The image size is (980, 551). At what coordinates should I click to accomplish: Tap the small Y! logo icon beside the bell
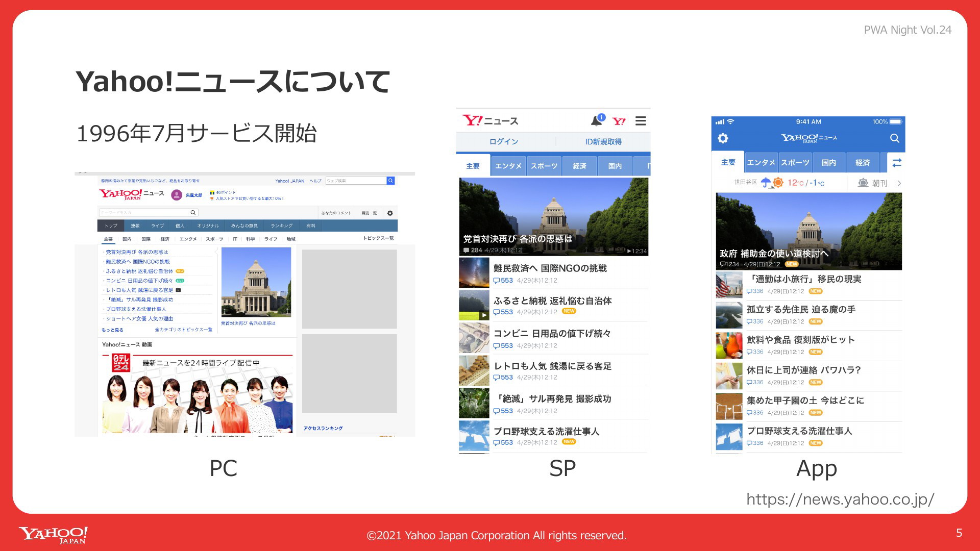pos(619,121)
